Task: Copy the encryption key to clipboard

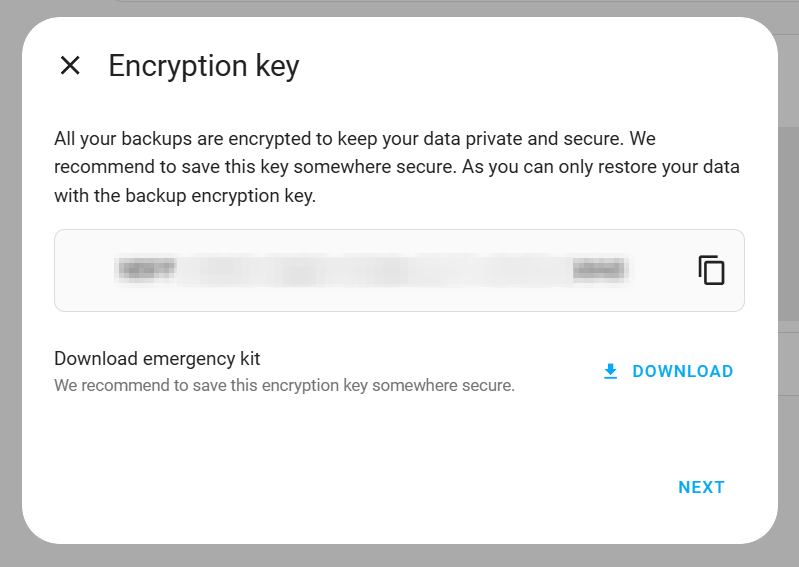Action: point(711,270)
